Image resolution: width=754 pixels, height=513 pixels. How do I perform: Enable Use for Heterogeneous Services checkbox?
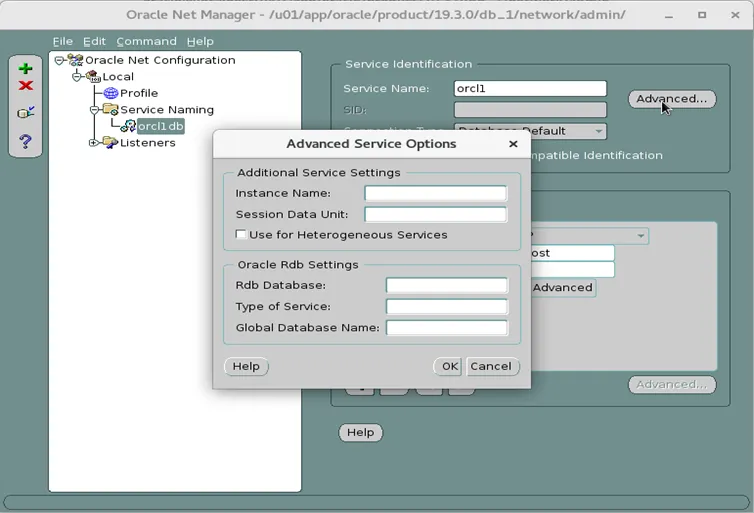241,234
